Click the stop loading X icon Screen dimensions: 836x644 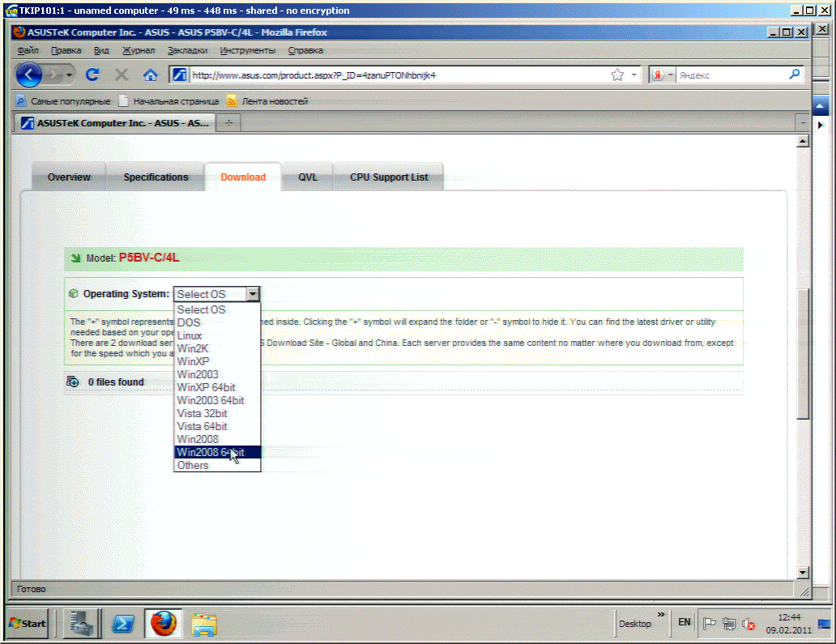pos(122,75)
